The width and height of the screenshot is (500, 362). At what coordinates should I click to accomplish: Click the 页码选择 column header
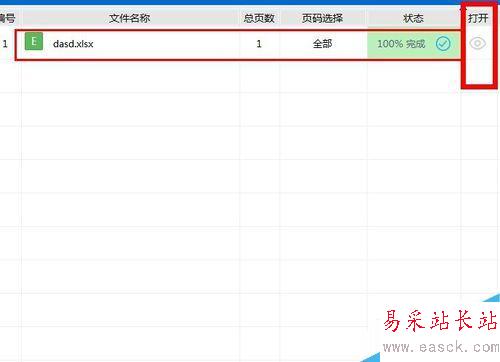coord(322,18)
